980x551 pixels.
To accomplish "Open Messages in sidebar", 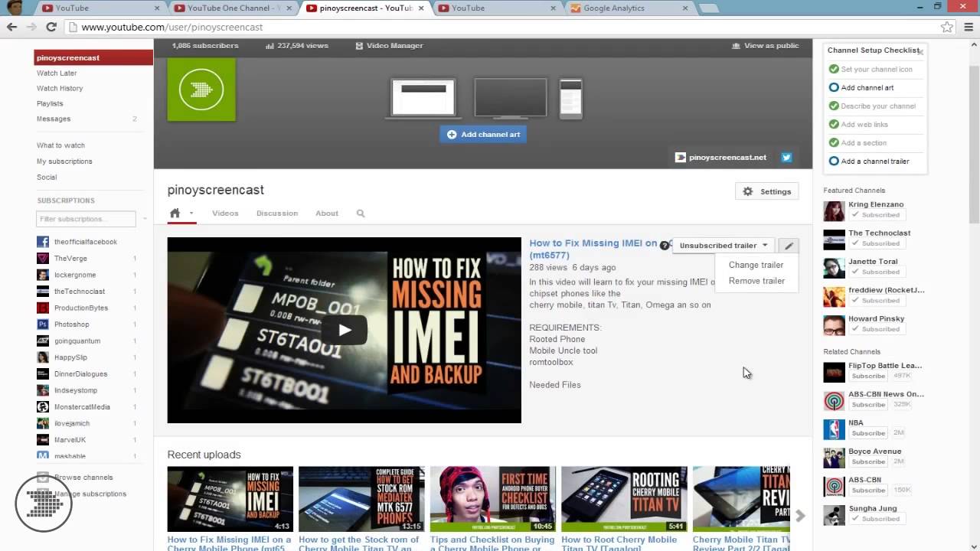I will pos(54,119).
